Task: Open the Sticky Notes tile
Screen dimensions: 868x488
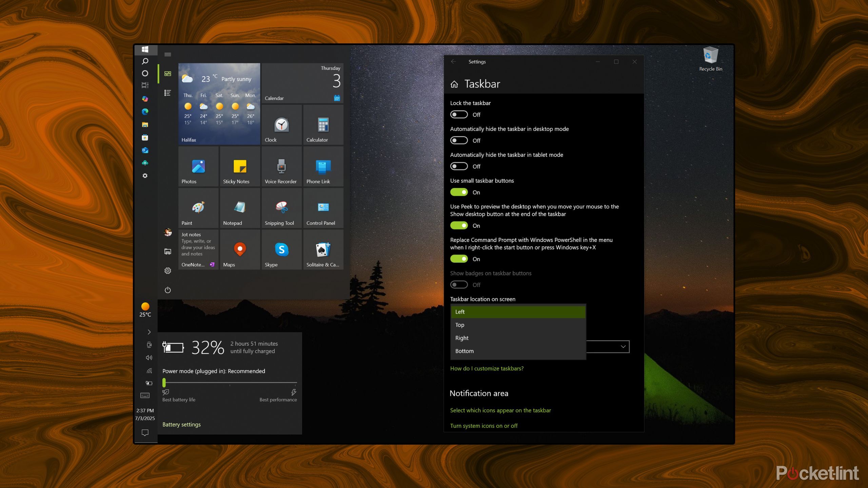Action: (x=240, y=167)
